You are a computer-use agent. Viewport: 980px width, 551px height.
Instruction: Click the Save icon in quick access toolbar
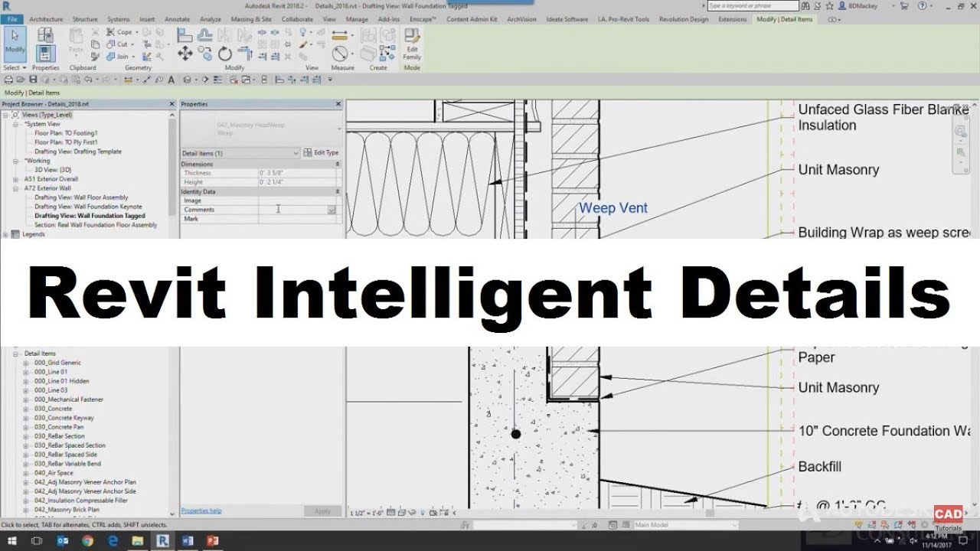tap(33, 79)
